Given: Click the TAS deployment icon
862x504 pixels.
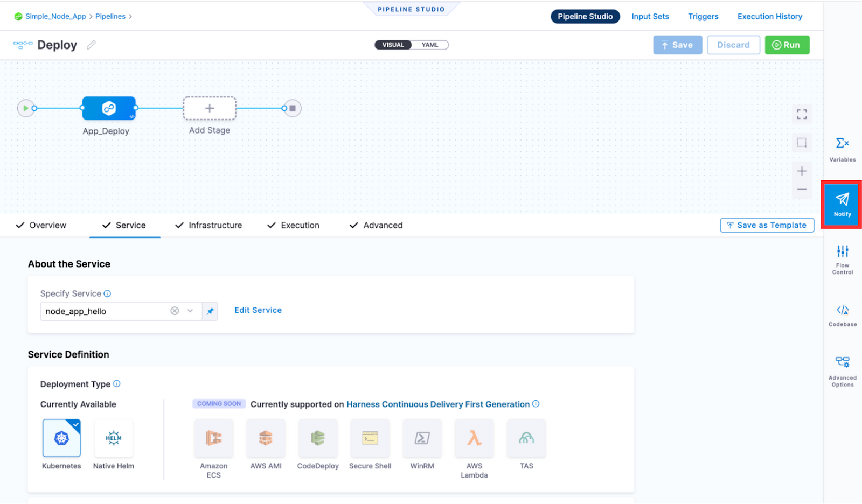Looking at the screenshot, I should [x=526, y=438].
